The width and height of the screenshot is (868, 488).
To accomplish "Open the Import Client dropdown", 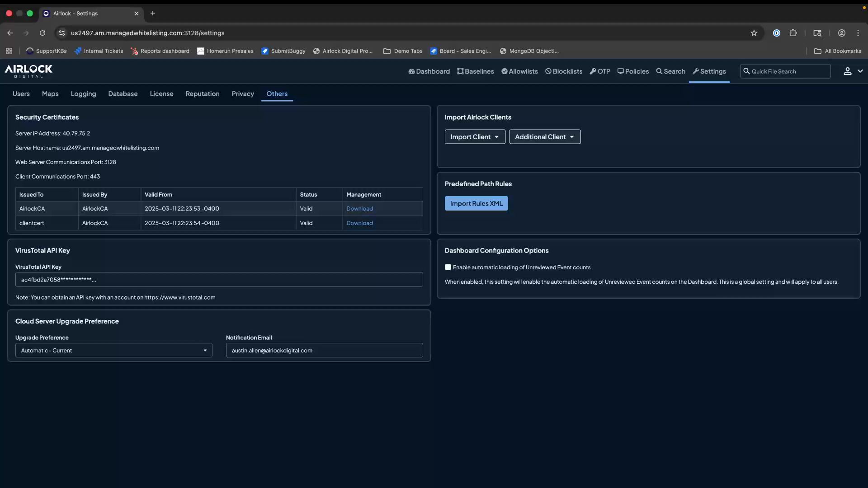I will (475, 137).
